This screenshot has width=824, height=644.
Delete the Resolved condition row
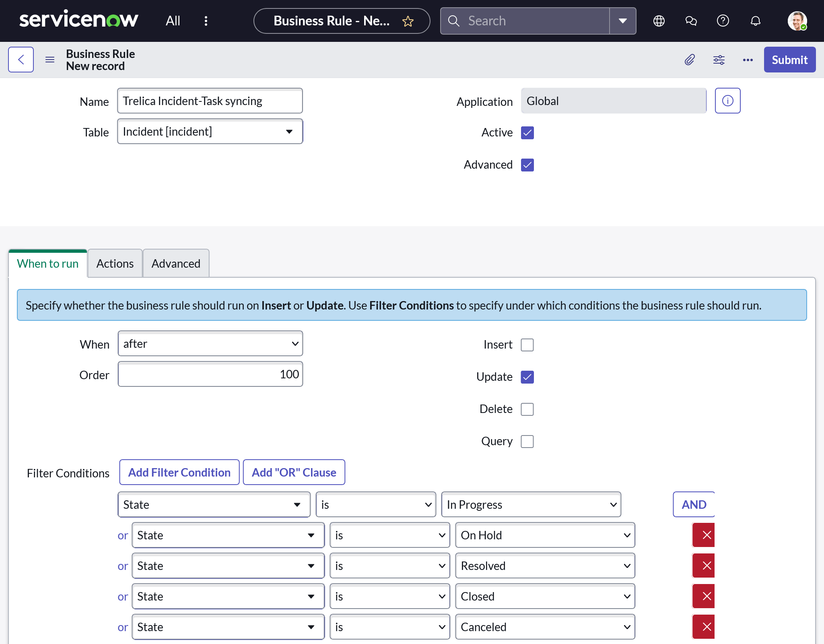click(x=704, y=566)
